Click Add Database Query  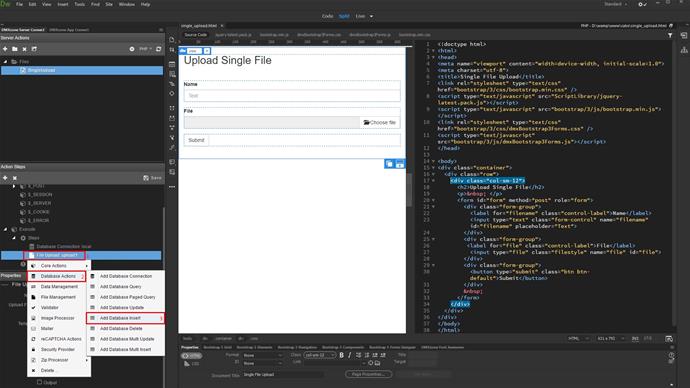(x=125, y=287)
